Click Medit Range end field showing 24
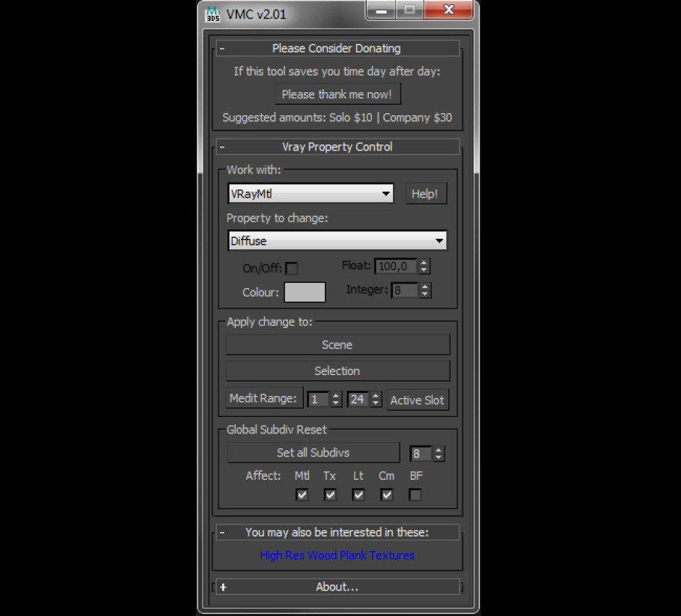The image size is (681, 616). [358, 399]
